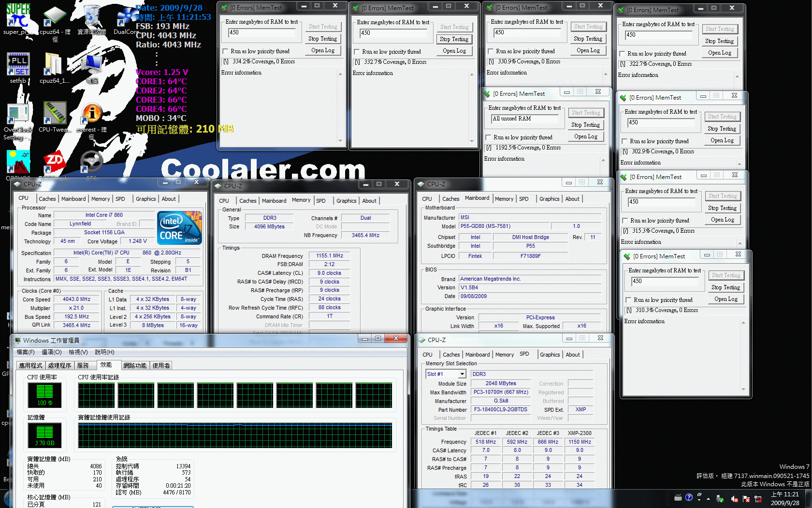The height and width of the screenshot is (508, 812).
Task: Switch to 網路功能 tab in Task Manager
Action: click(x=135, y=366)
